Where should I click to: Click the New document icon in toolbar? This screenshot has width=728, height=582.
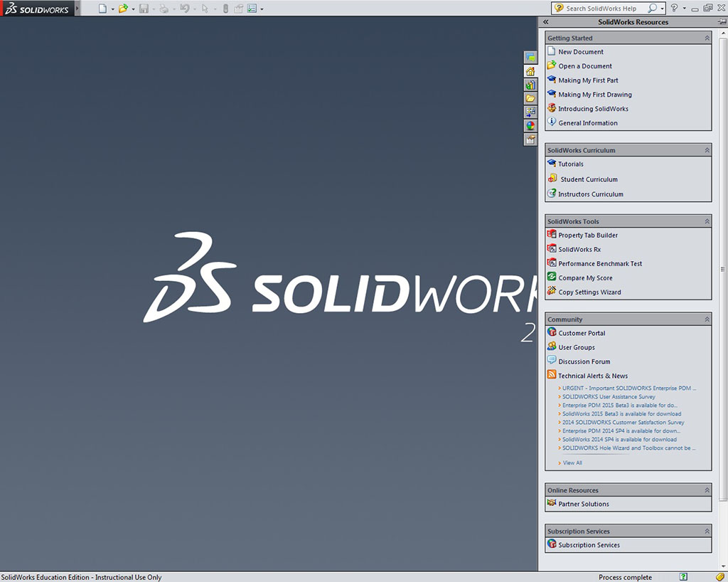[x=103, y=9]
